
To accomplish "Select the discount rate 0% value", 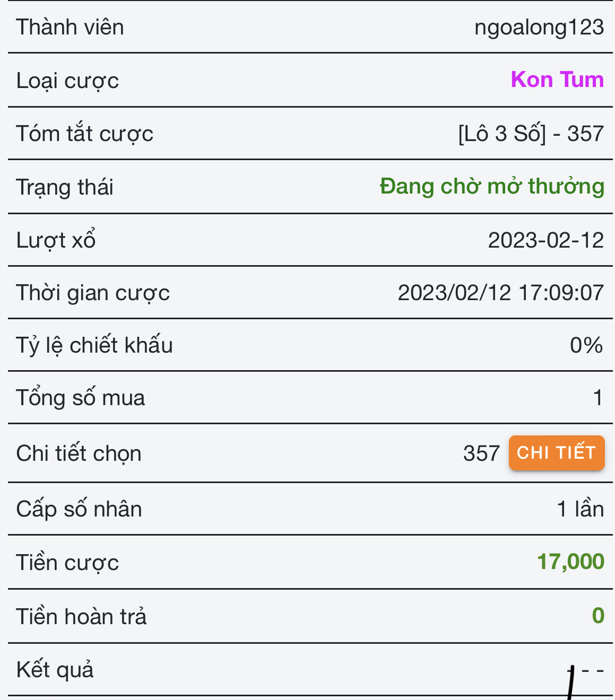I will pyautogui.click(x=586, y=345).
